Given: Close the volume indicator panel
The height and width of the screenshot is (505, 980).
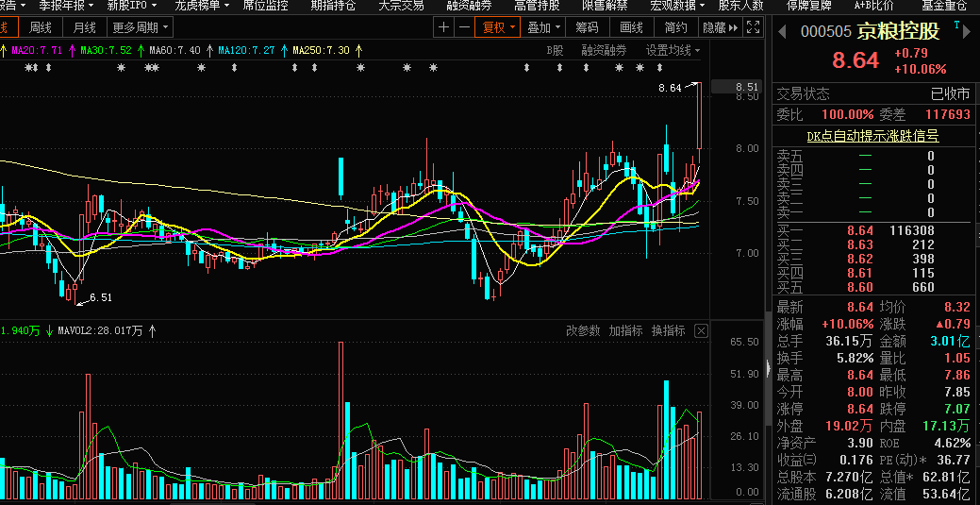Looking at the screenshot, I should [701, 331].
